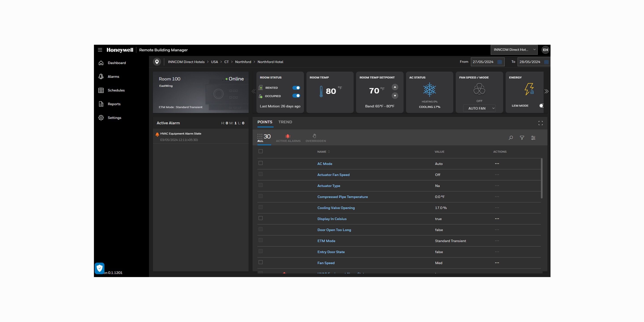Check the AC Mode row checkbox
The width and height of the screenshot is (644, 322).
tap(261, 163)
